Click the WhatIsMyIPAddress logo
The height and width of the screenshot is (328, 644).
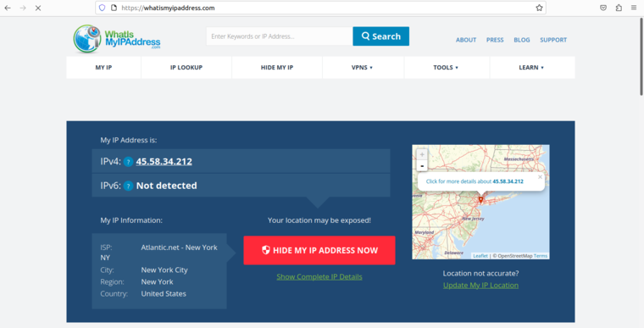tap(117, 39)
